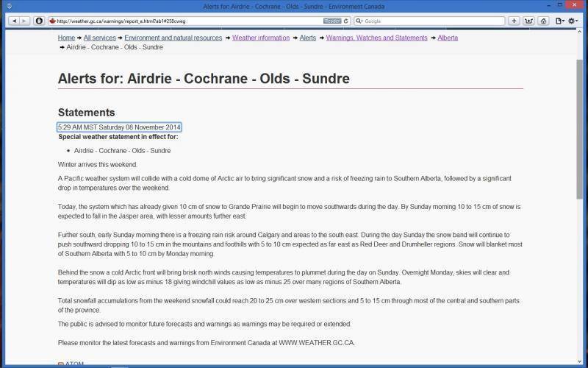Click the reload page icon
This screenshot has width=588, height=368.
(348, 21)
